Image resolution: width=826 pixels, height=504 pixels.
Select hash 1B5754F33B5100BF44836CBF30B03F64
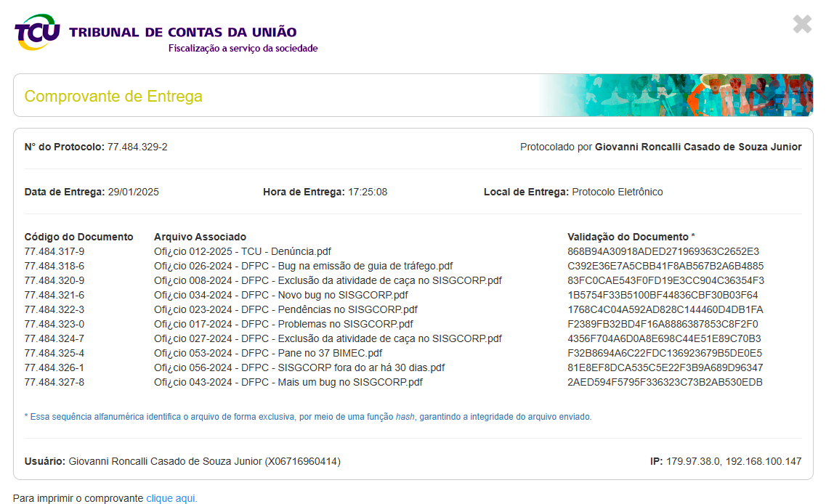[x=663, y=295]
